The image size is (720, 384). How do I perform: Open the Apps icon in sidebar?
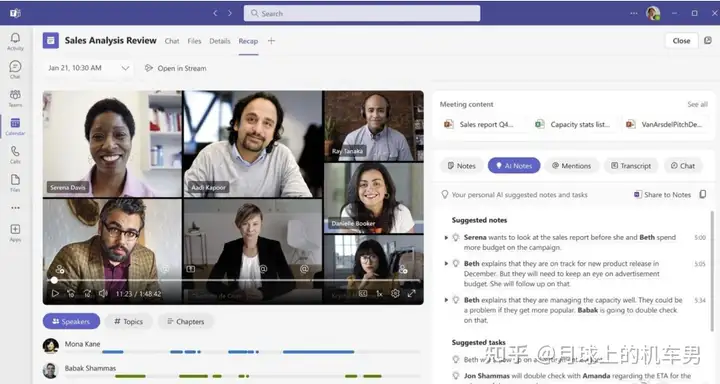tap(15, 232)
